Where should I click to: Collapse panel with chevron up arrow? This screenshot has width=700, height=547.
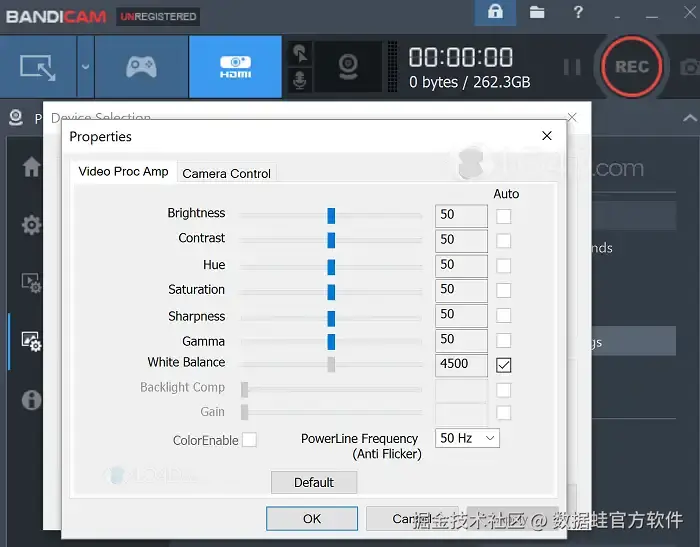[x=690, y=118]
